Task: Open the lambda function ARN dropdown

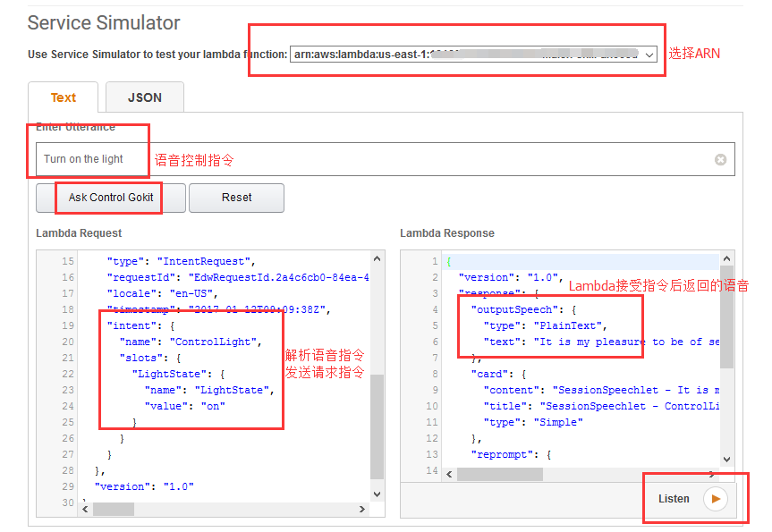Action: click(474, 54)
